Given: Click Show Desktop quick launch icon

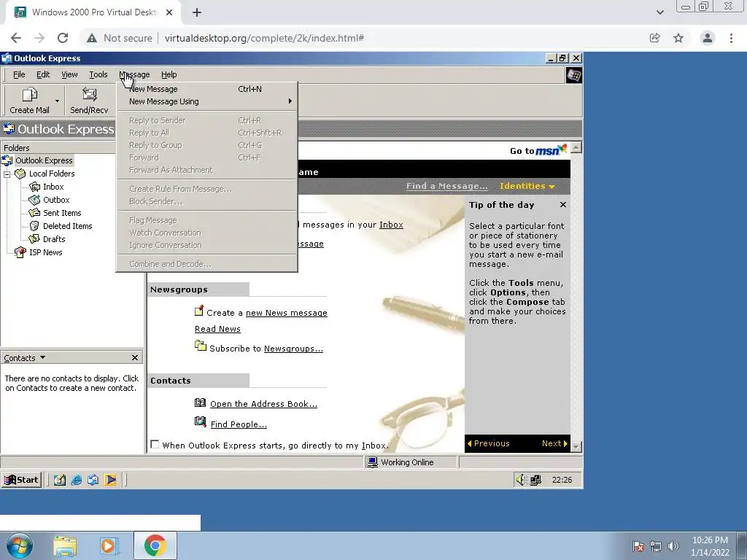Looking at the screenshot, I should coord(60,480).
